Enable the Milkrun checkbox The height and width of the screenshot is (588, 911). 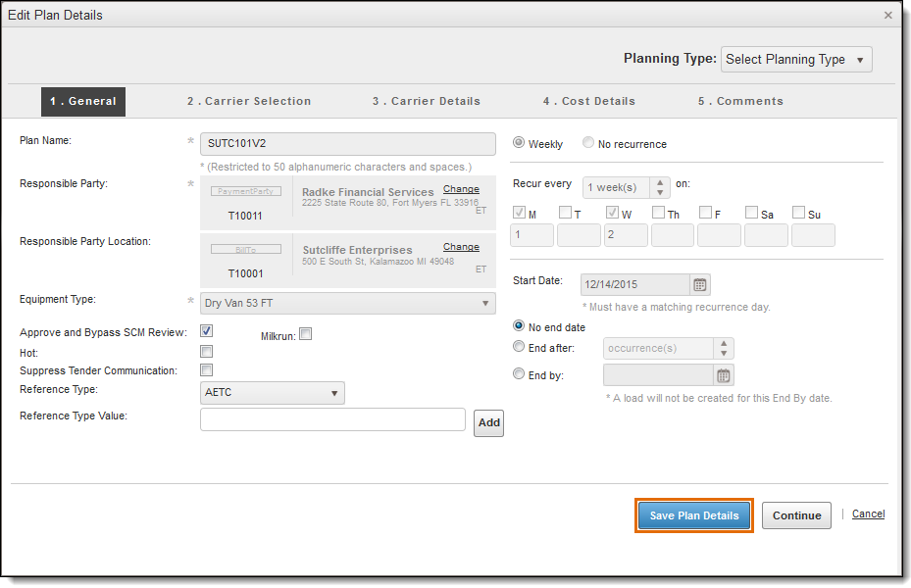pyautogui.click(x=305, y=334)
